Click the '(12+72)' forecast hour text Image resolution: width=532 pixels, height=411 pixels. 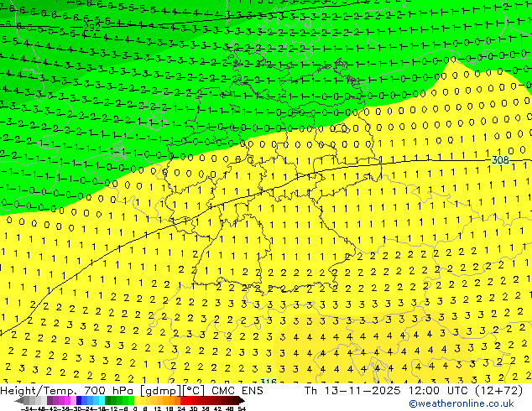click(x=498, y=391)
